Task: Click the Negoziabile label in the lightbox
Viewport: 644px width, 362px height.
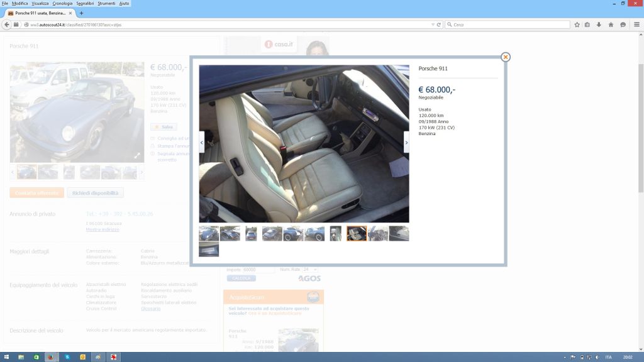Action: coord(431,97)
